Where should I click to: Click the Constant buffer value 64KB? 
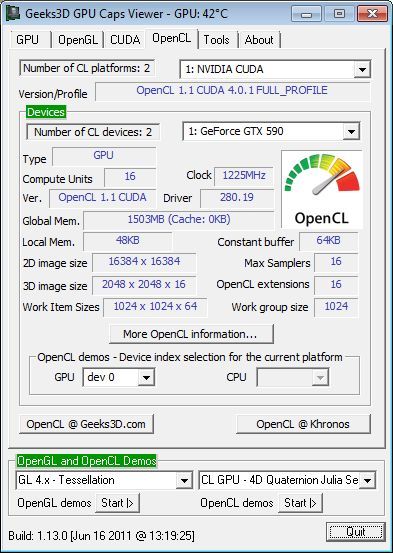click(328, 241)
